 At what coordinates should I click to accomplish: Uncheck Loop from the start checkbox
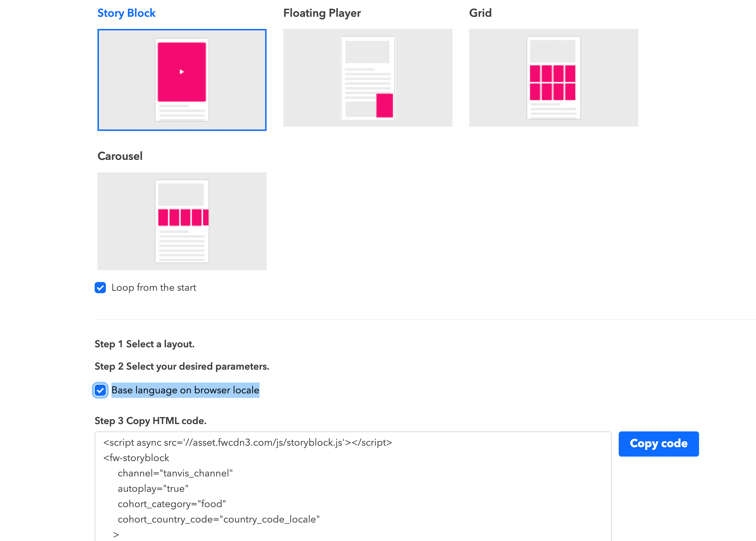[x=100, y=288]
